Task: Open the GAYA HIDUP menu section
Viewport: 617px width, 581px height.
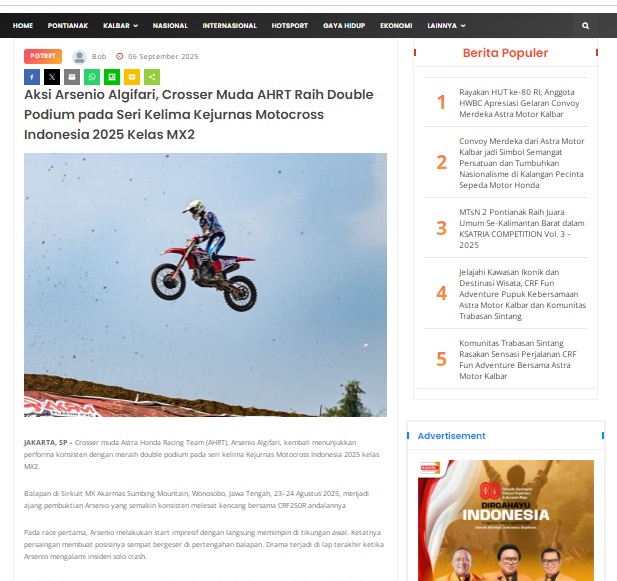Action: pos(344,26)
